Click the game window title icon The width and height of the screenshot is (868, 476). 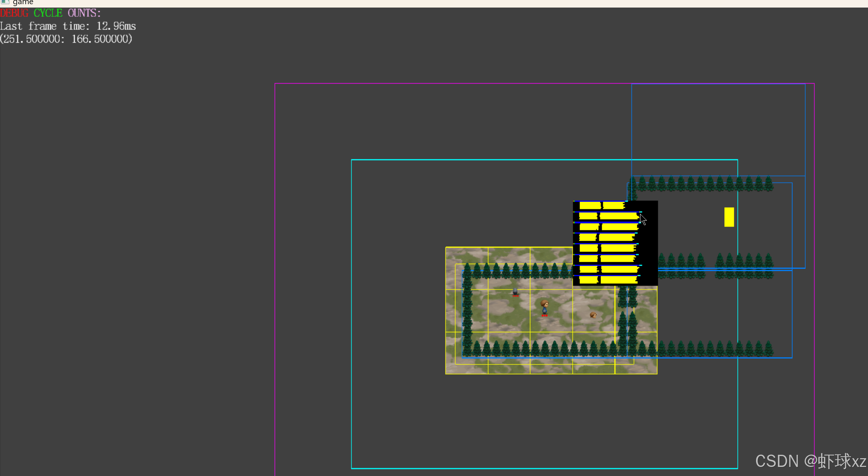pyautogui.click(x=5, y=2)
